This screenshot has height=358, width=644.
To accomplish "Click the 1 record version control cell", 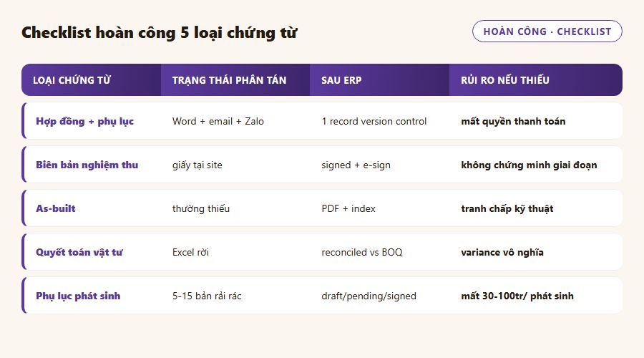I will [374, 121].
